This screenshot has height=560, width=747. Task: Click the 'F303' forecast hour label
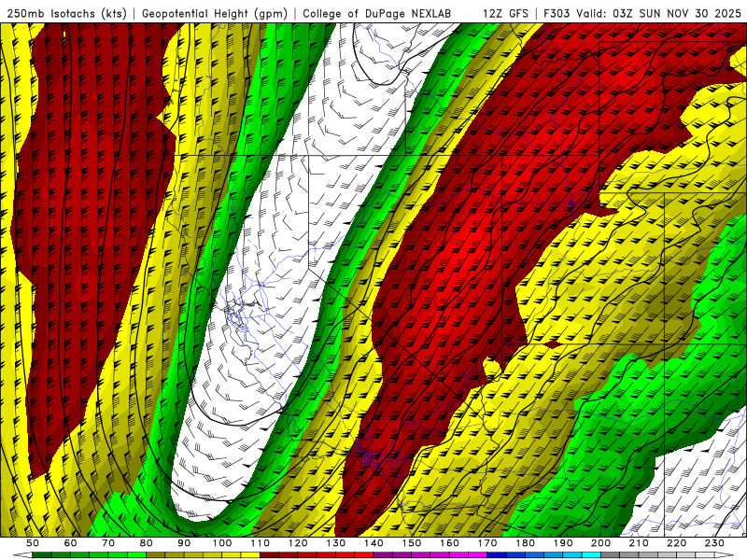tap(557, 14)
